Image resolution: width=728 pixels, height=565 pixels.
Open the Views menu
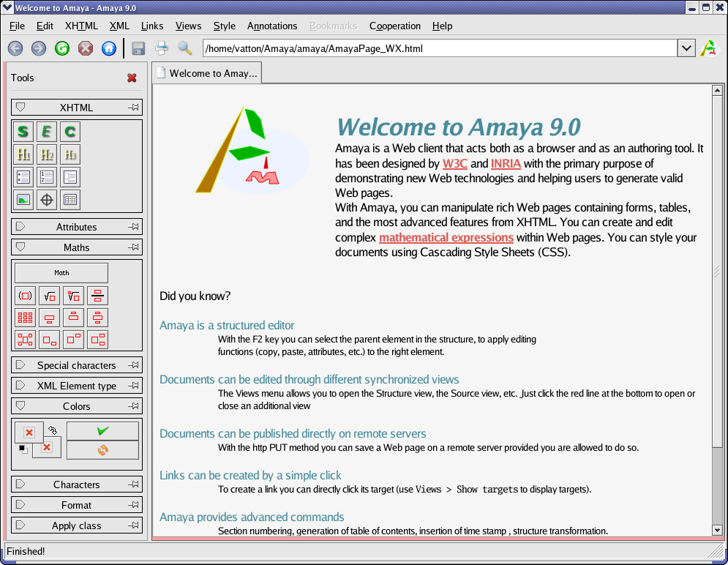188,26
